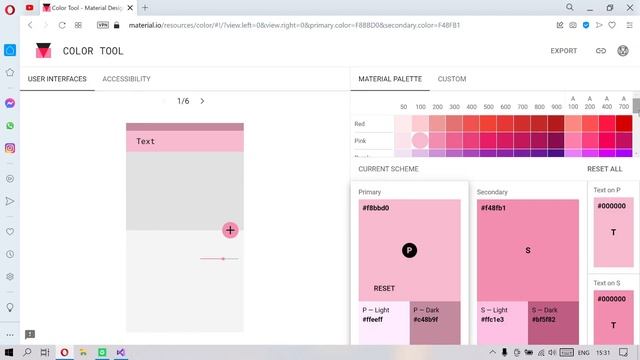
Task: Open the sidebar lightbulb icon
Action: [x=10, y=307]
